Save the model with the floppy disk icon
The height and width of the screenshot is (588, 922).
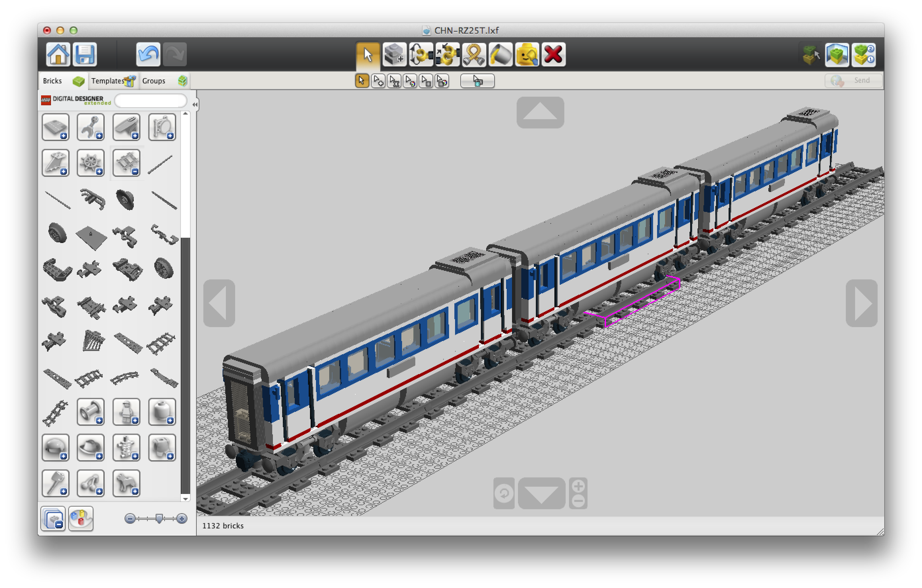(85, 54)
